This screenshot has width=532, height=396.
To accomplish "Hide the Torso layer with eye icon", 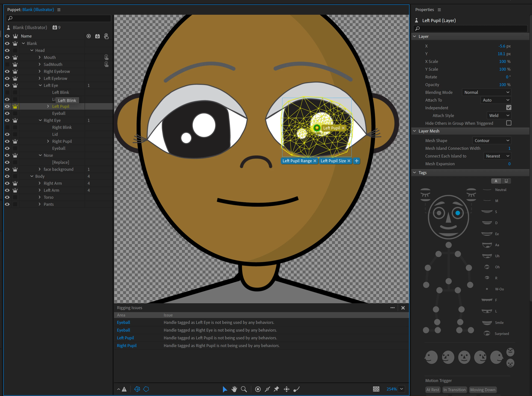I will click(x=7, y=197).
